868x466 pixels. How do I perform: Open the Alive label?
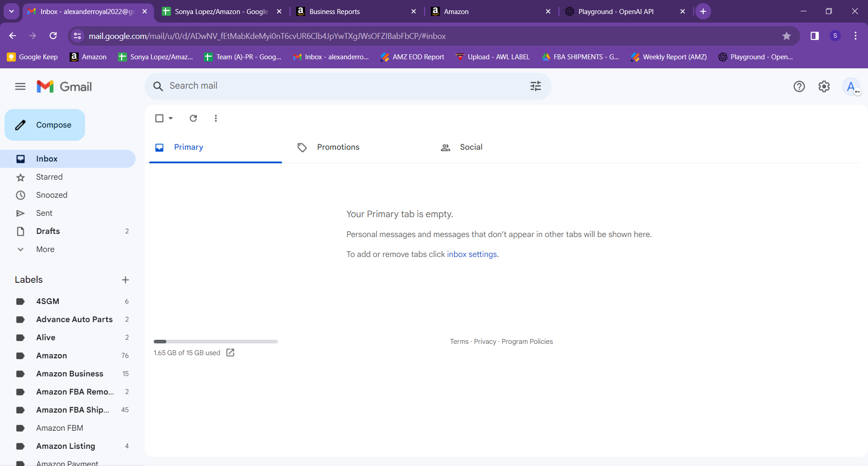(x=68, y=338)
